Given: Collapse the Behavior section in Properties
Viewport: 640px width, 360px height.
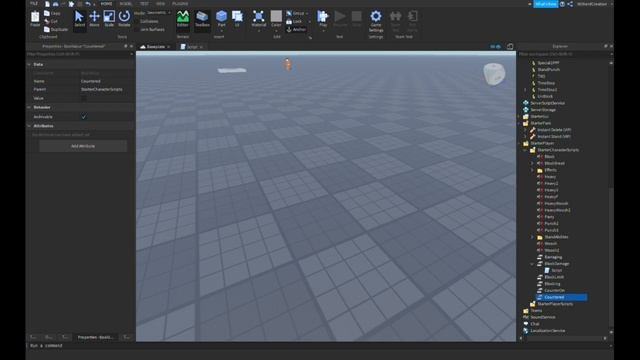Looking at the screenshot, I should (29, 107).
